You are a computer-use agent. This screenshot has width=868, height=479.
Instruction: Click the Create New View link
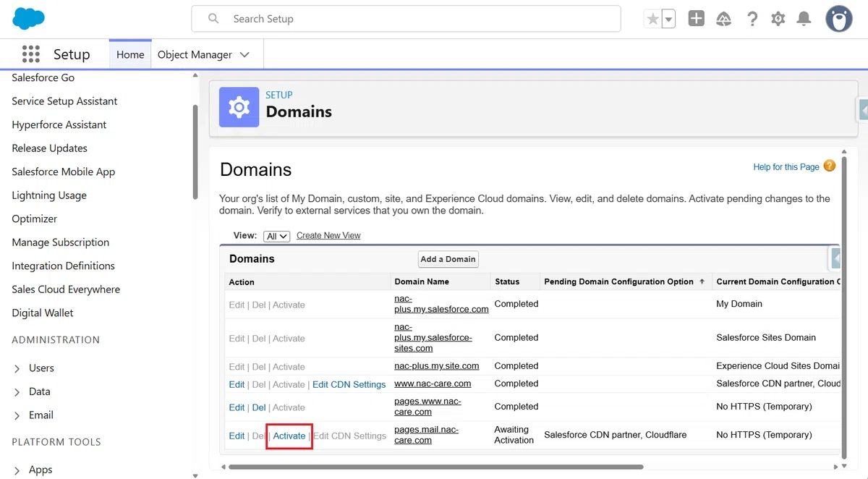click(x=328, y=236)
